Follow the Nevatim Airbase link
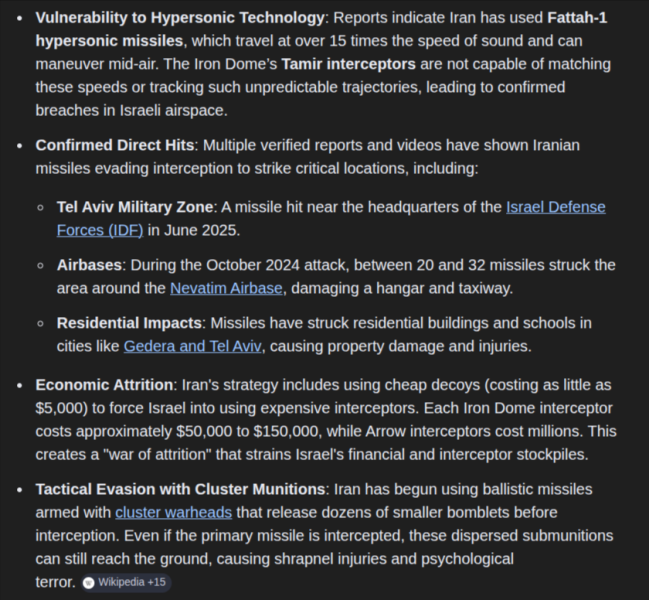This screenshot has width=649, height=600. coord(226,288)
